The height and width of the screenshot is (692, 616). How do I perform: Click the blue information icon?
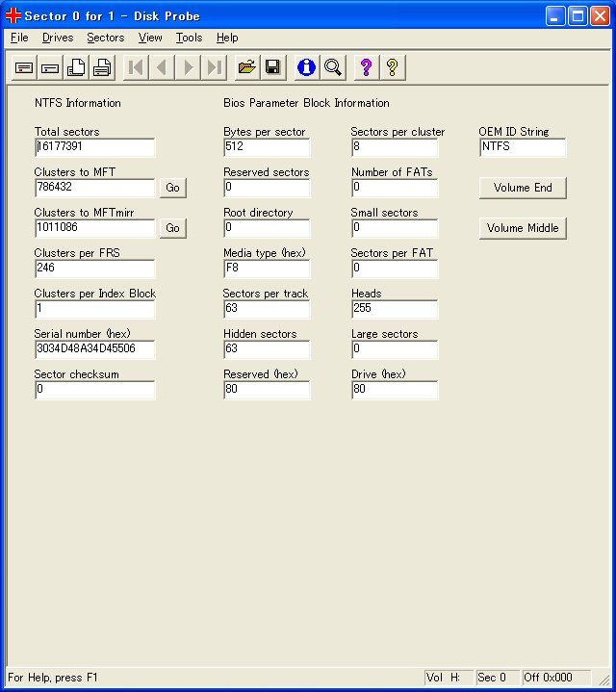(307, 68)
